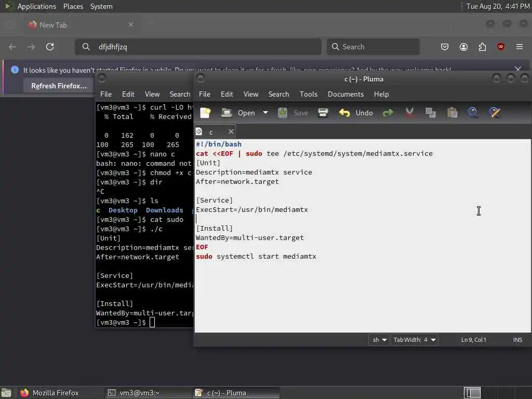Click the clock 'Tue Aug 20, 4:41 PM'
Viewport: 532px width, 399px height.
point(498,6)
